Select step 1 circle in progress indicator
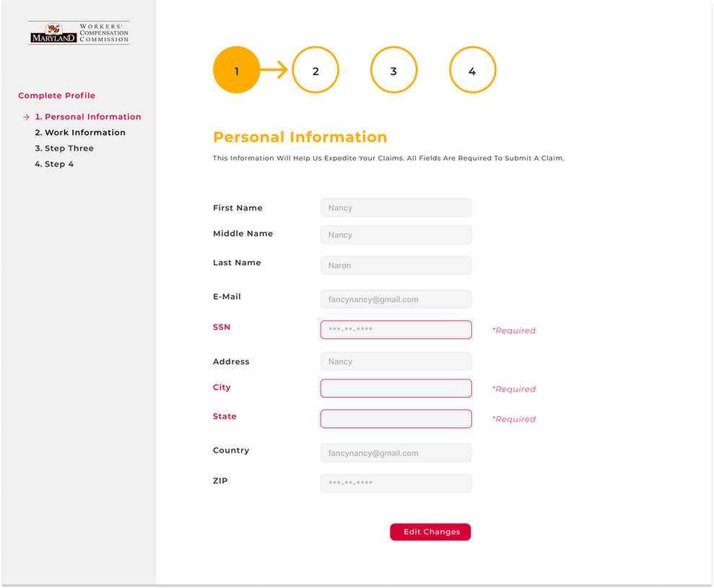The image size is (714, 588). pos(236,70)
